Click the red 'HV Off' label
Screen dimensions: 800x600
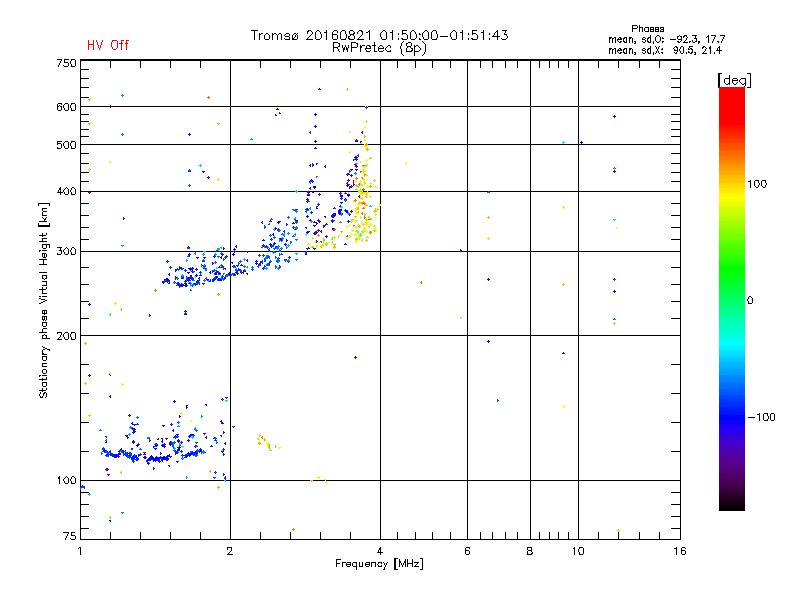coord(108,45)
